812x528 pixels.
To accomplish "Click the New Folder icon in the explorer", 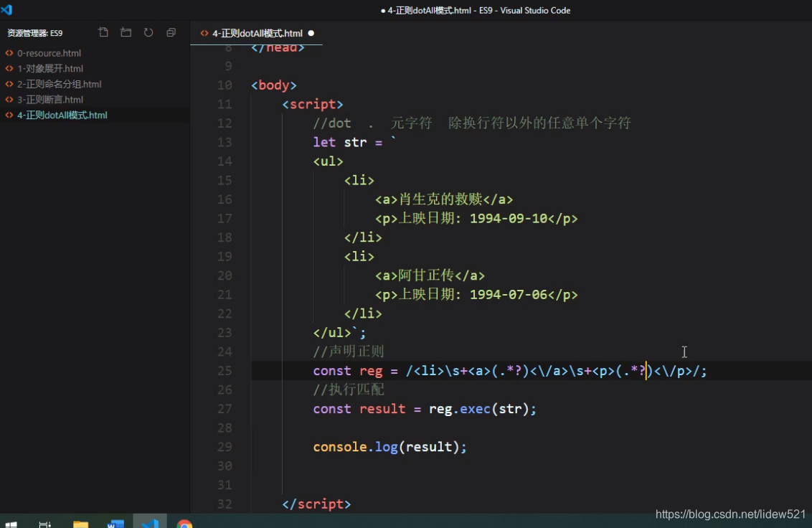I will pos(126,32).
